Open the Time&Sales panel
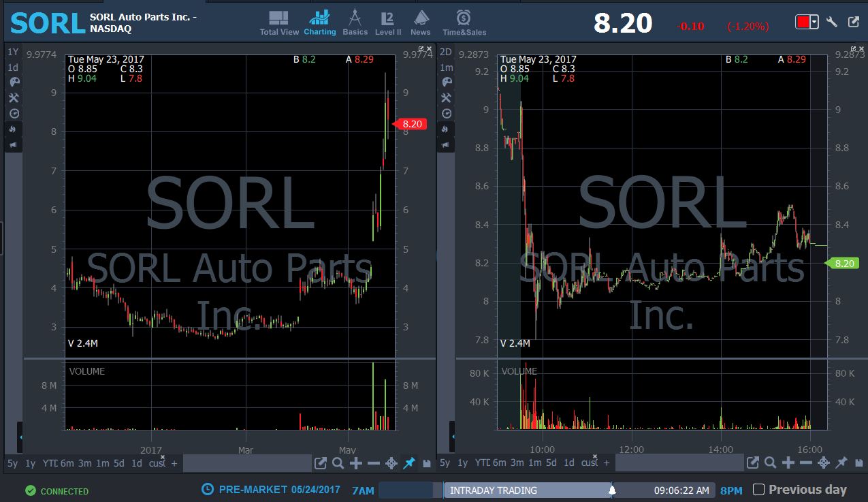868x502 pixels. click(x=464, y=22)
